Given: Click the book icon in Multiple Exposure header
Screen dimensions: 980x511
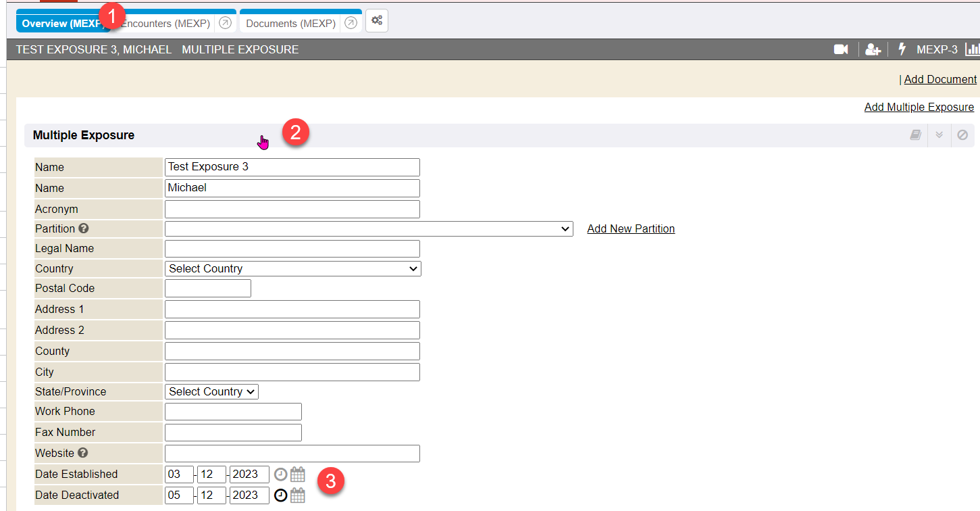Looking at the screenshot, I should click(x=915, y=135).
